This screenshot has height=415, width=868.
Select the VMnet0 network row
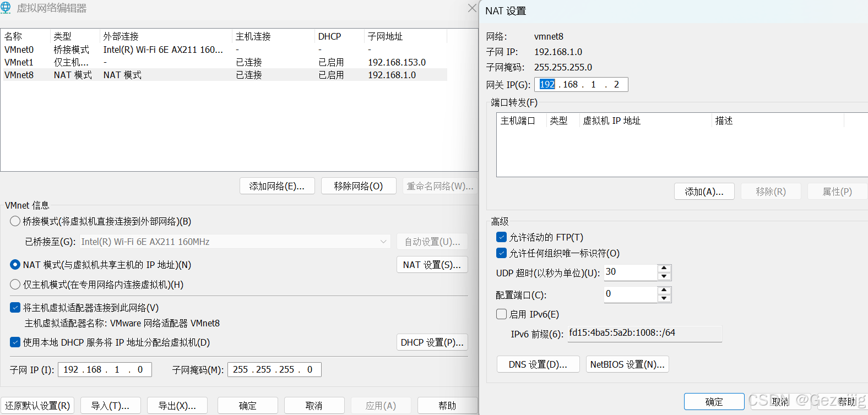224,50
